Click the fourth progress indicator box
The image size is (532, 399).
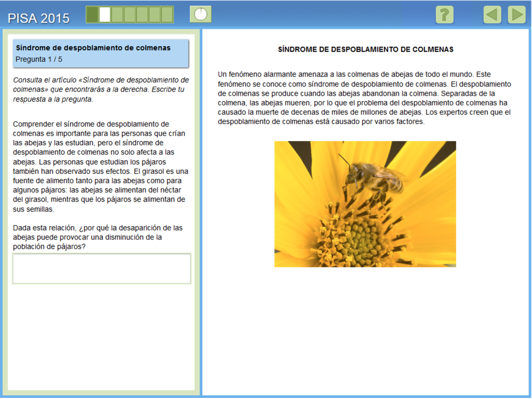[x=130, y=14]
